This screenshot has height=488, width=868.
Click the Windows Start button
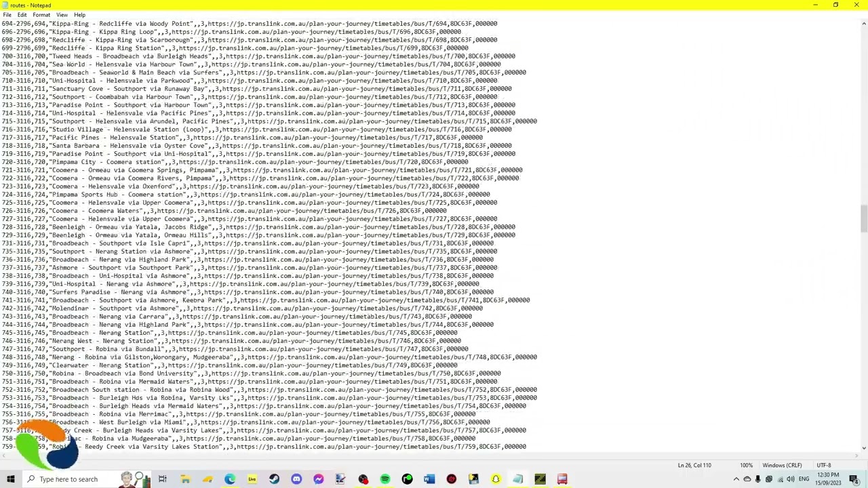(x=10, y=479)
